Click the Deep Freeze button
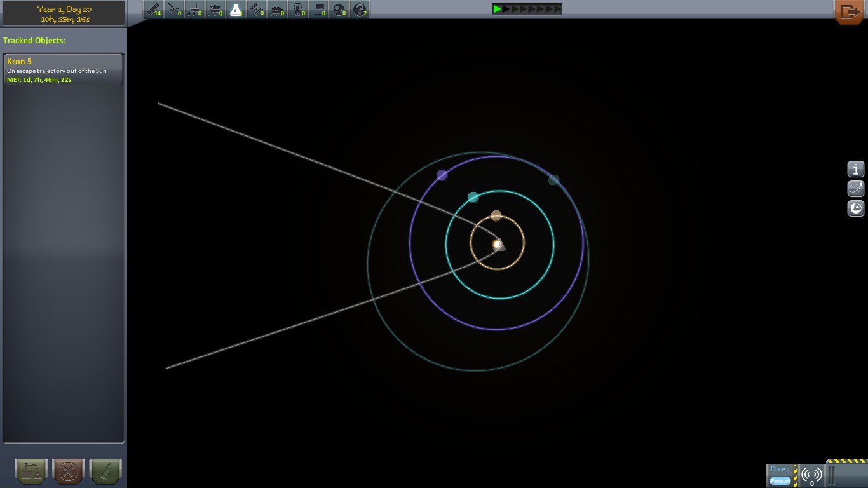The height and width of the screenshot is (488, 868). pos(781,475)
